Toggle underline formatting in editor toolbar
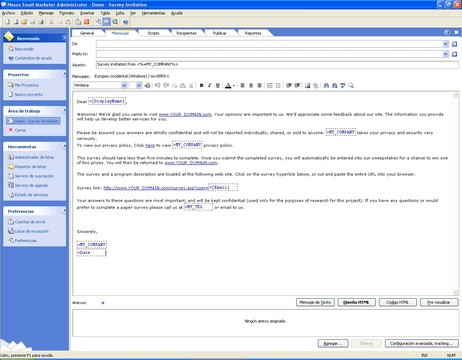The width and height of the screenshot is (462, 360). click(x=218, y=86)
